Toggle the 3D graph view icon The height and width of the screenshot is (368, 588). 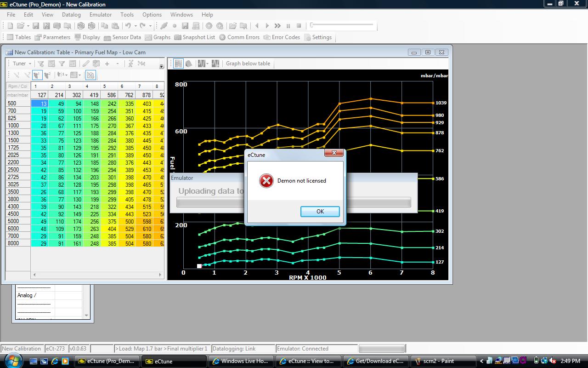(189, 63)
